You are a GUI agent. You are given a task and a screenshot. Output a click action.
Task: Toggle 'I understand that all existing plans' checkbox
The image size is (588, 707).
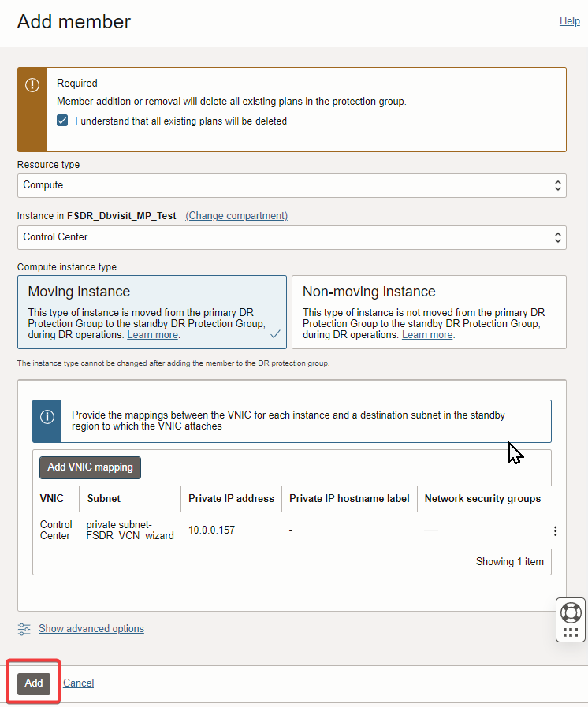pyautogui.click(x=62, y=121)
